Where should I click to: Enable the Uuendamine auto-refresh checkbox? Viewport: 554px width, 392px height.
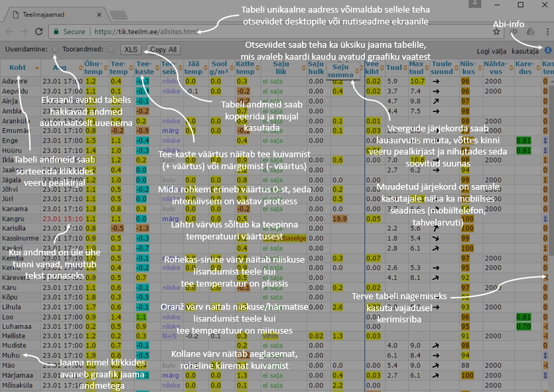pos(56,50)
